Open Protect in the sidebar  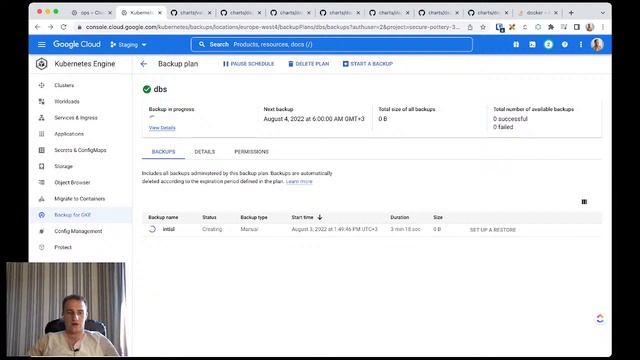pyautogui.click(x=63, y=247)
